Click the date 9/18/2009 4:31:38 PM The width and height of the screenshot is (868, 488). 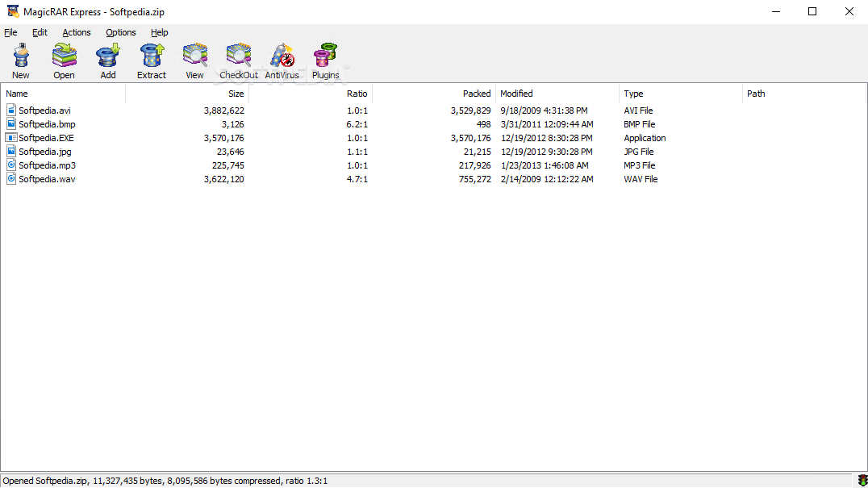(545, 111)
